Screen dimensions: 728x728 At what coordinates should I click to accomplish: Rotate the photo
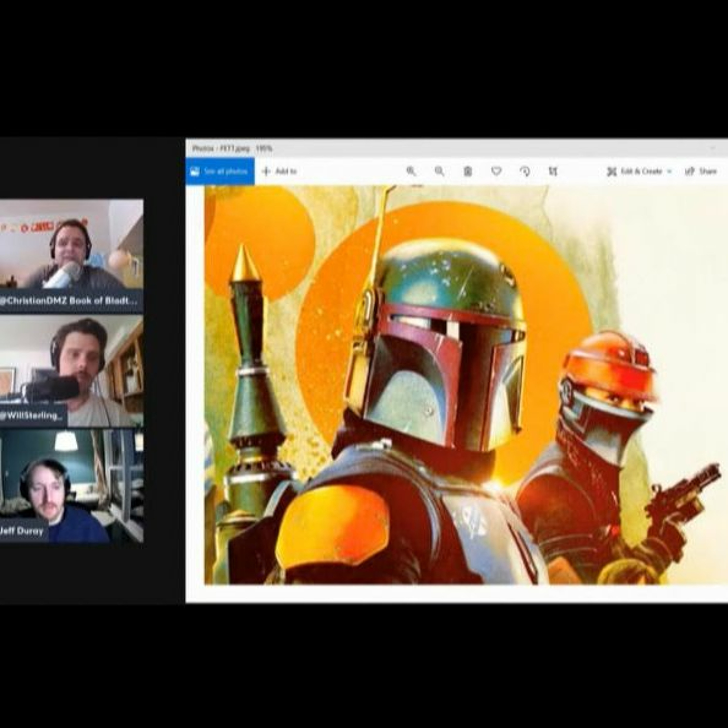click(x=525, y=172)
